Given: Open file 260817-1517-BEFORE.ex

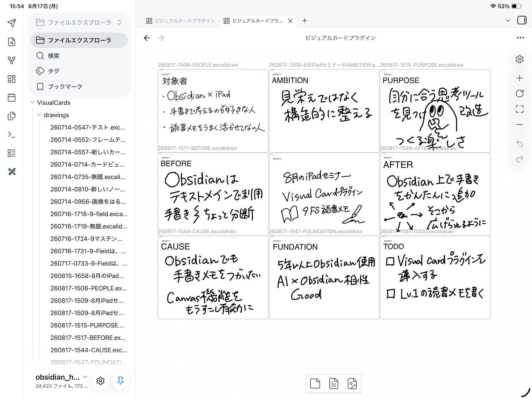Looking at the screenshot, I should [x=88, y=338].
